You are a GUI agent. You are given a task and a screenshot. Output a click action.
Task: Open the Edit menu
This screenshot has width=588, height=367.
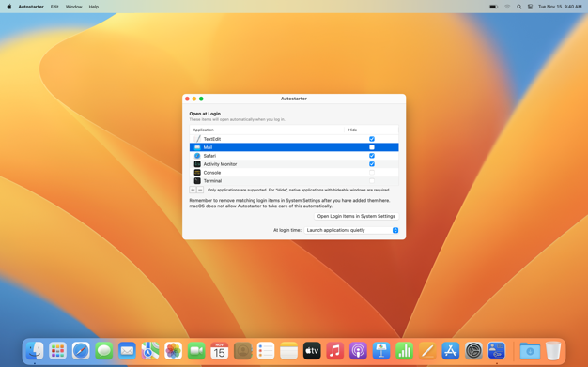[x=54, y=7]
